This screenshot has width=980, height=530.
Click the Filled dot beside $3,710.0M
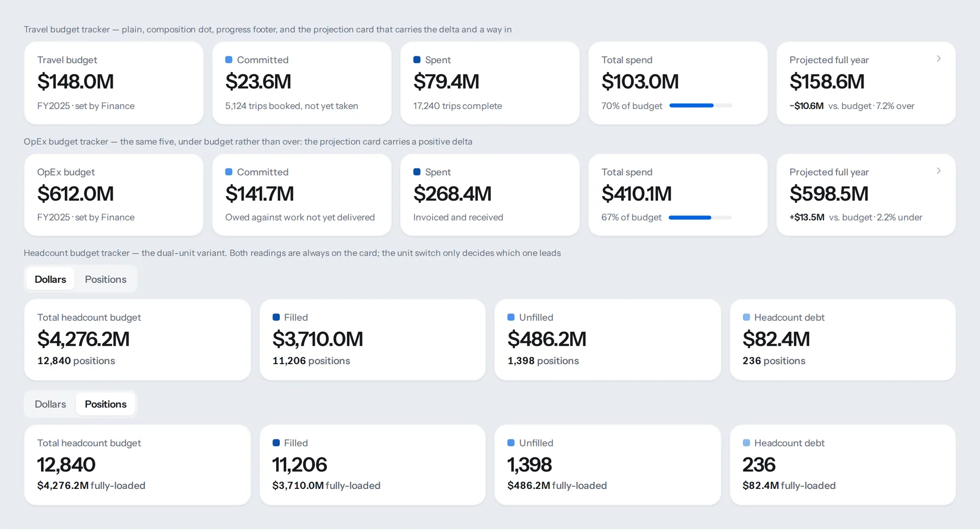click(x=276, y=317)
